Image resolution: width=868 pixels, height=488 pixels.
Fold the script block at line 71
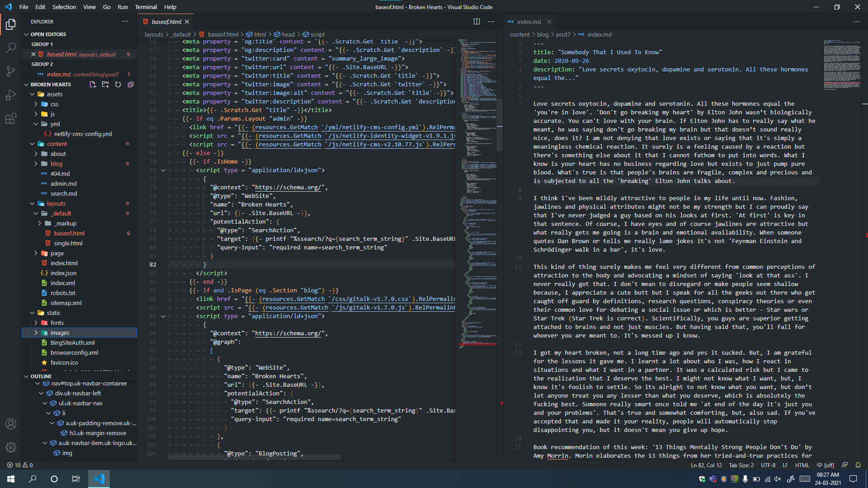tap(163, 170)
